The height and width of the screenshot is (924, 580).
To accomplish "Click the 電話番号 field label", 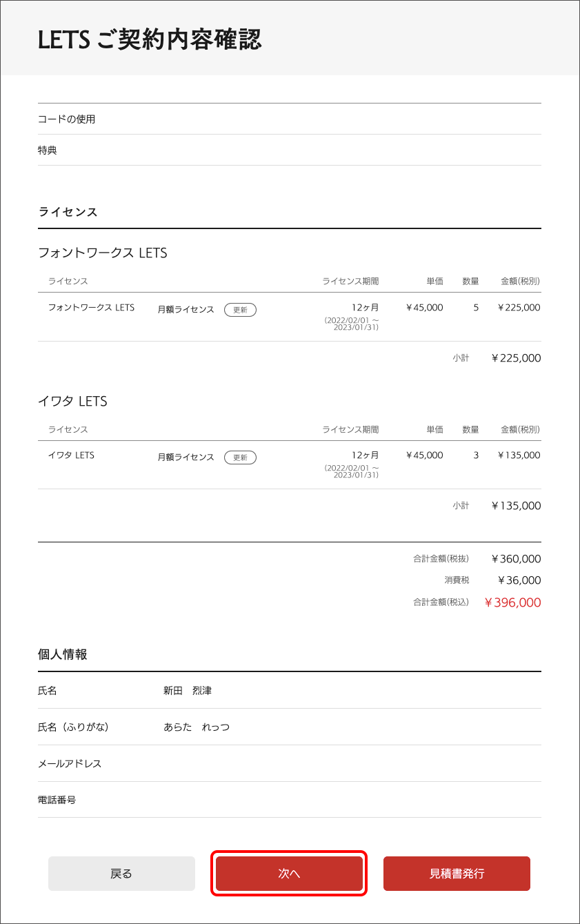I will pos(57,800).
